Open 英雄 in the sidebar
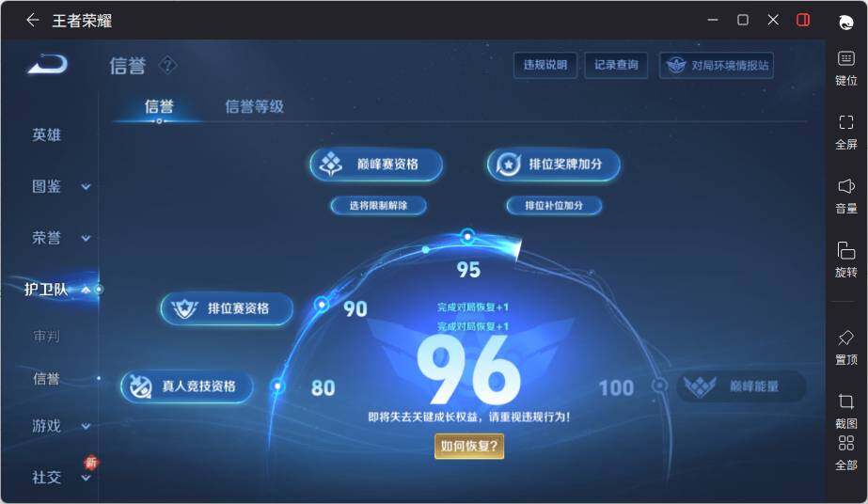Image resolution: width=868 pixels, height=504 pixels. (46, 135)
